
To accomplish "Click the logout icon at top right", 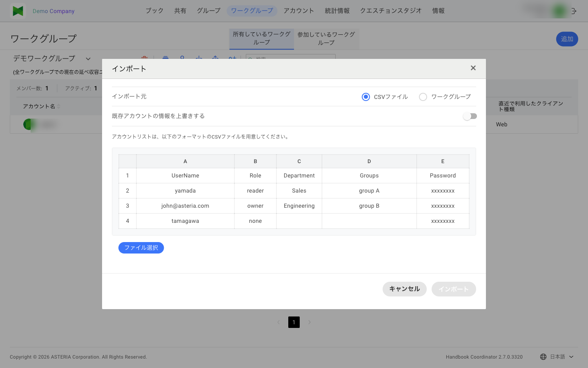I will [574, 11].
